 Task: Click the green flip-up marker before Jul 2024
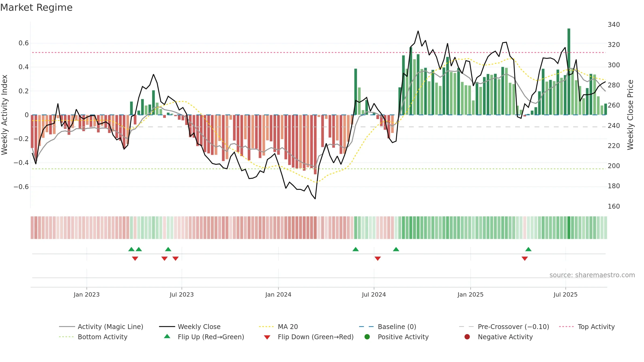pos(356,249)
